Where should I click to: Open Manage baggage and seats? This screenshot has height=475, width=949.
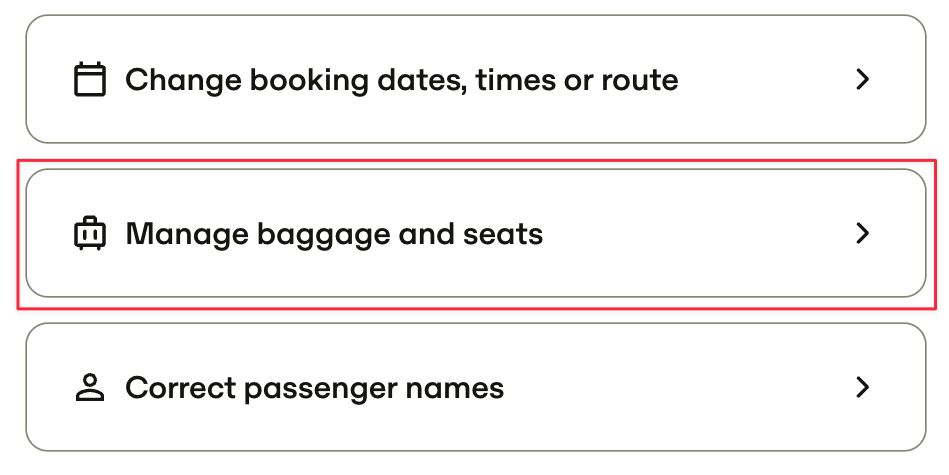(476, 233)
